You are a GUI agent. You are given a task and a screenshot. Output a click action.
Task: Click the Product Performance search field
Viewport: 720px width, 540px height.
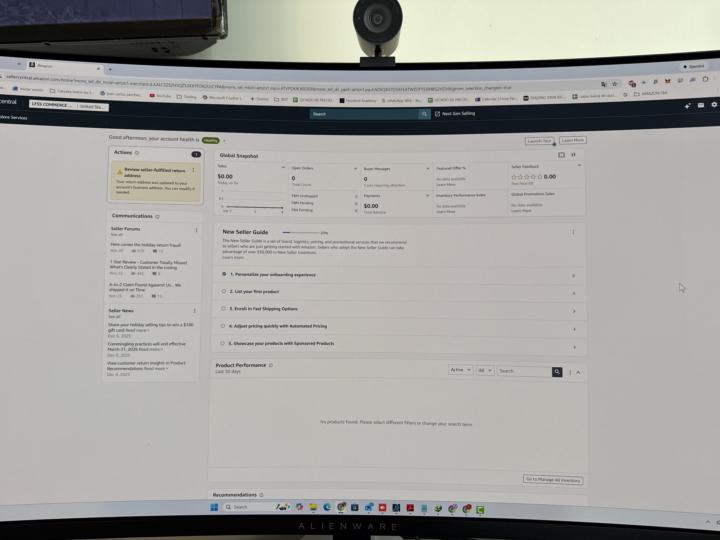click(524, 371)
